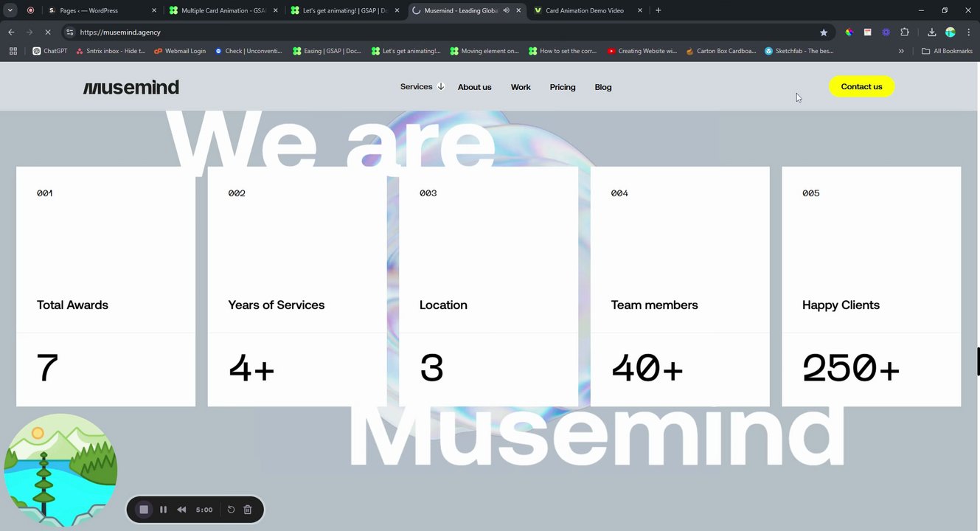Click the Years of Services card
Image resolution: width=980 pixels, height=531 pixels.
(297, 286)
